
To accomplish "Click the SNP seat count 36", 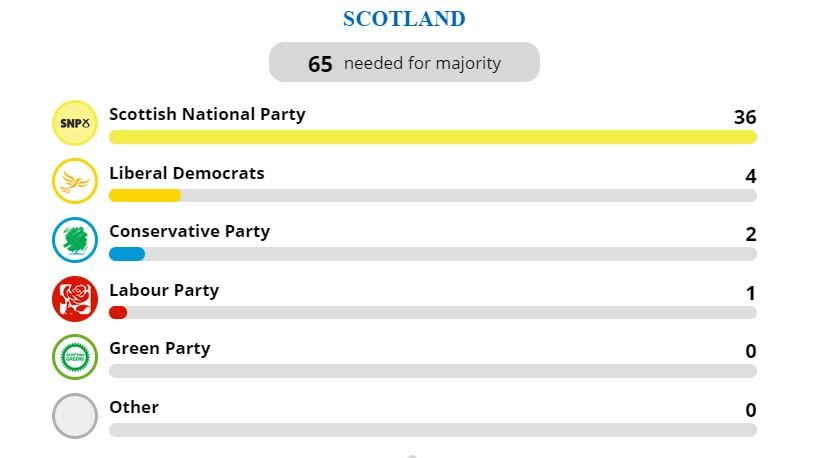I will pyautogui.click(x=745, y=117).
